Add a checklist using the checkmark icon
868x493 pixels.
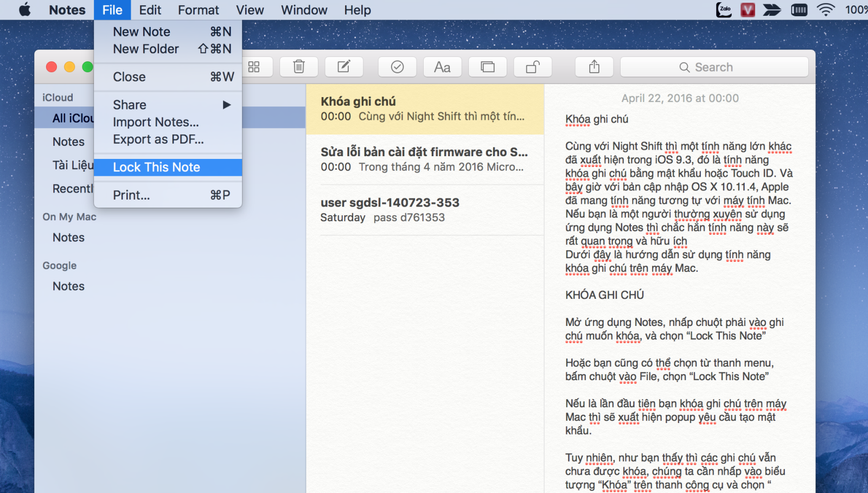(397, 67)
